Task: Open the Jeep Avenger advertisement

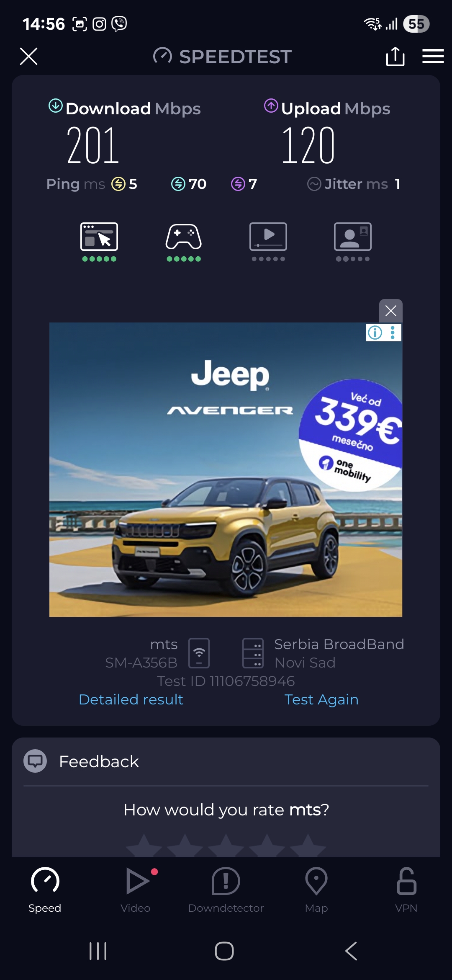Action: point(226,469)
